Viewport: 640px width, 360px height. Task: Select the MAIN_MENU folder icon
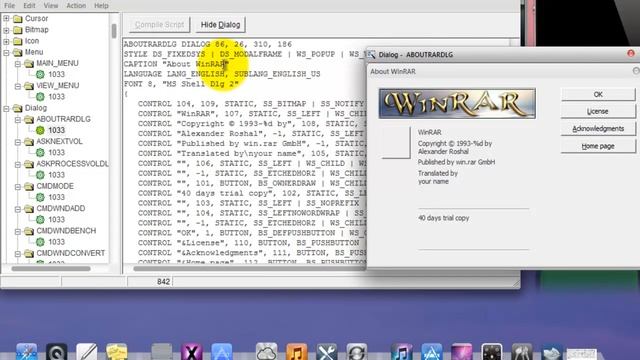tap(29, 63)
